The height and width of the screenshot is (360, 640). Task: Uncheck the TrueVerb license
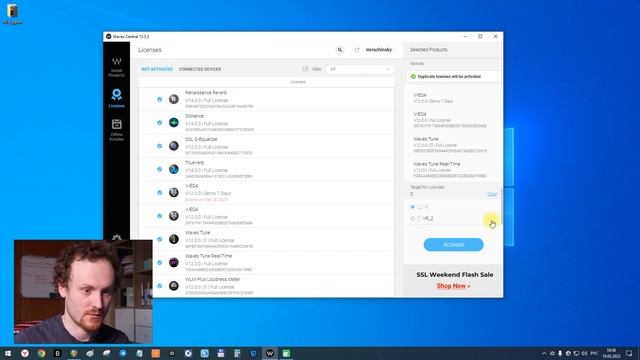pyautogui.click(x=160, y=169)
